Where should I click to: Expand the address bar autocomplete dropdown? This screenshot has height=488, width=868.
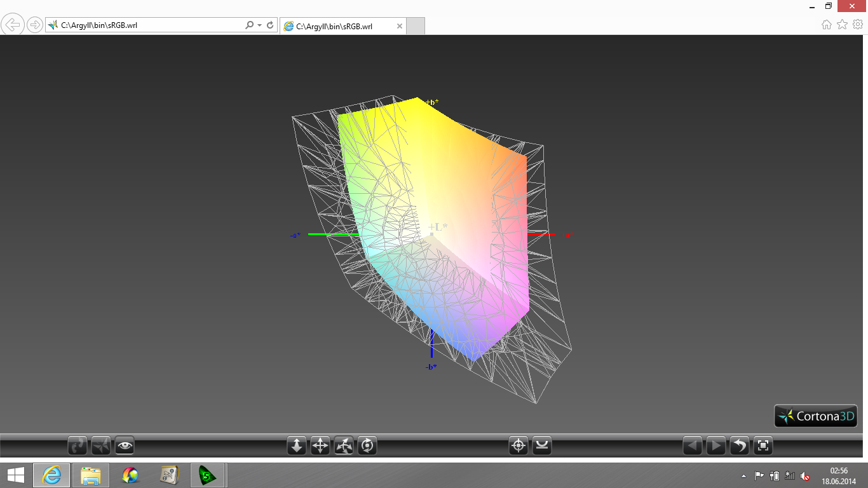[260, 25]
